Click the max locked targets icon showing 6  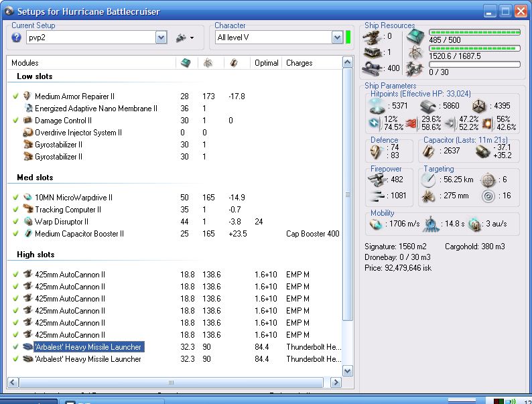coord(488,180)
